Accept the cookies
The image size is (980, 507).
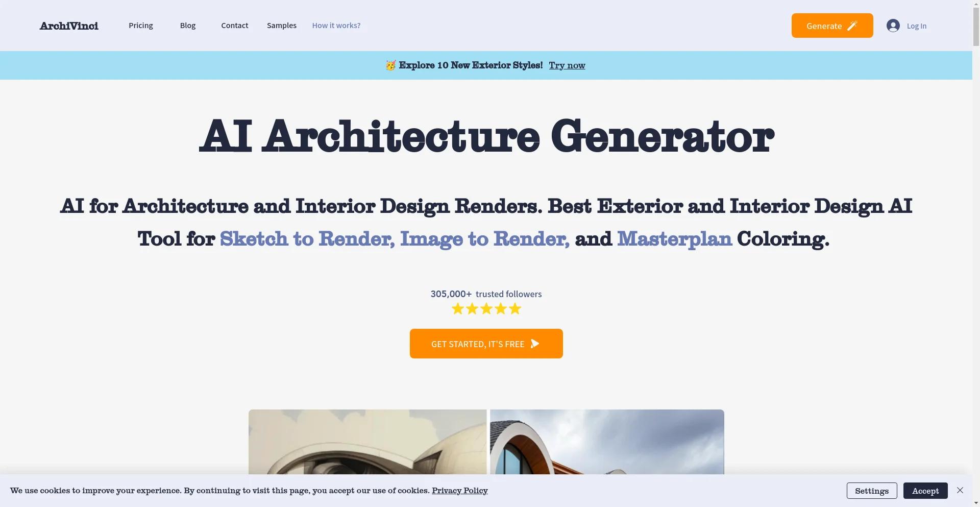[x=925, y=491]
